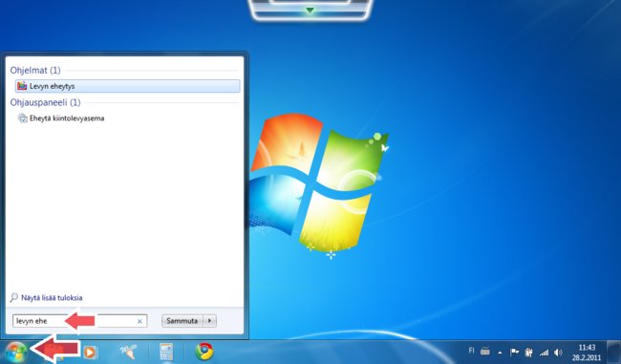This screenshot has width=621, height=364.
Task: Open the Action Center flag icon
Action: point(514,353)
